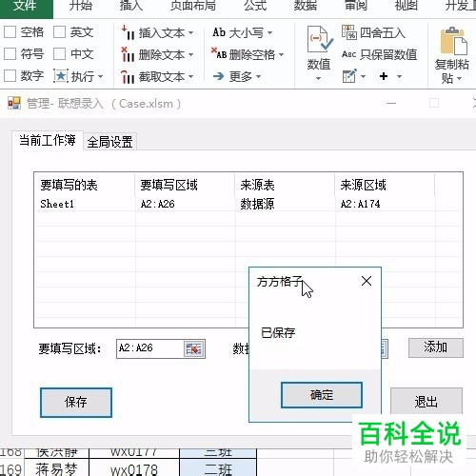476x476 pixels.
Task: Click the Keep Values Only (只保留数值) icon
Action: coord(349,54)
